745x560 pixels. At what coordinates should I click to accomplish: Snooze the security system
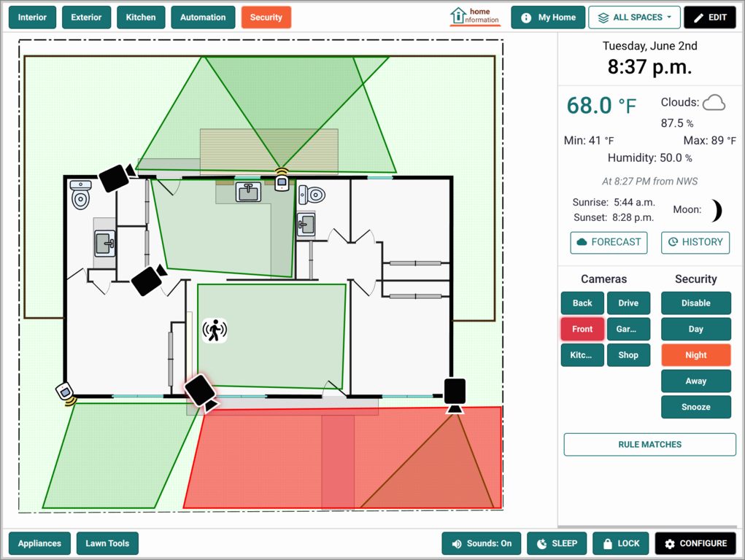695,407
